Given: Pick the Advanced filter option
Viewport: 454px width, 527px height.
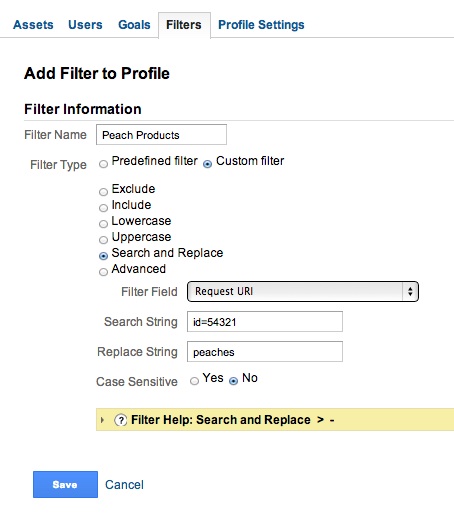Looking at the screenshot, I should click(104, 272).
